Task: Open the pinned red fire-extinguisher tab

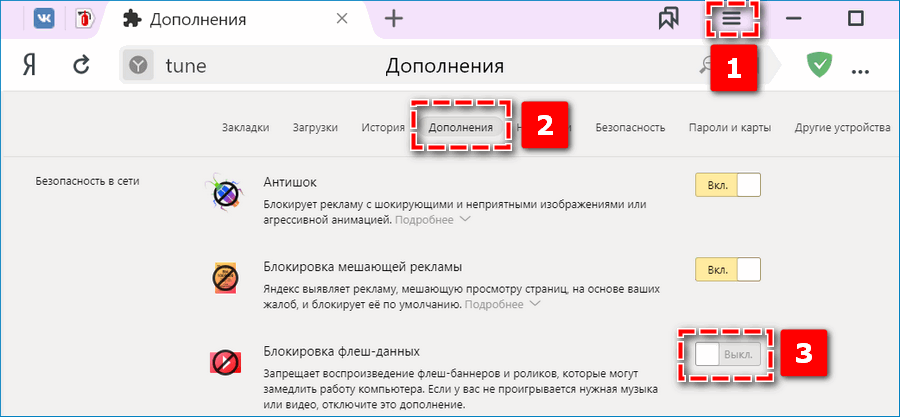Action: point(86,19)
